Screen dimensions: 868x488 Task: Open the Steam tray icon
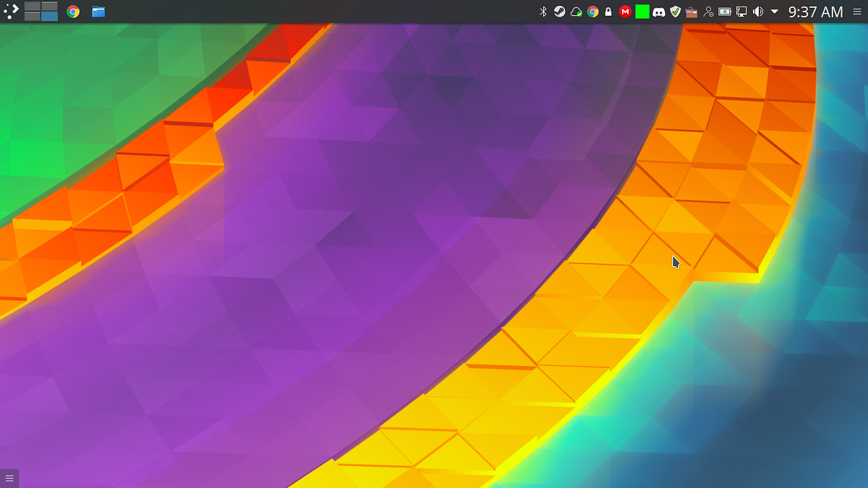[x=560, y=12]
